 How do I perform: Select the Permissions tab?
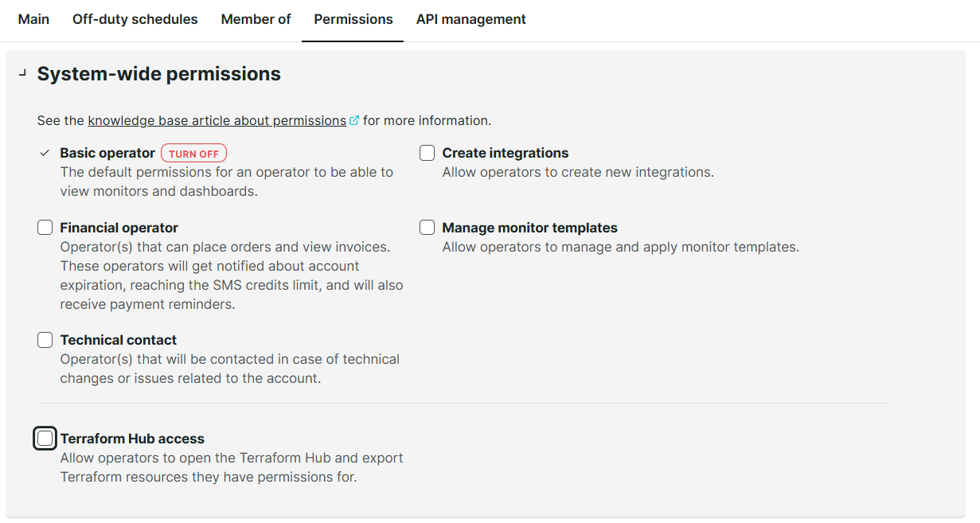click(353, 19)
